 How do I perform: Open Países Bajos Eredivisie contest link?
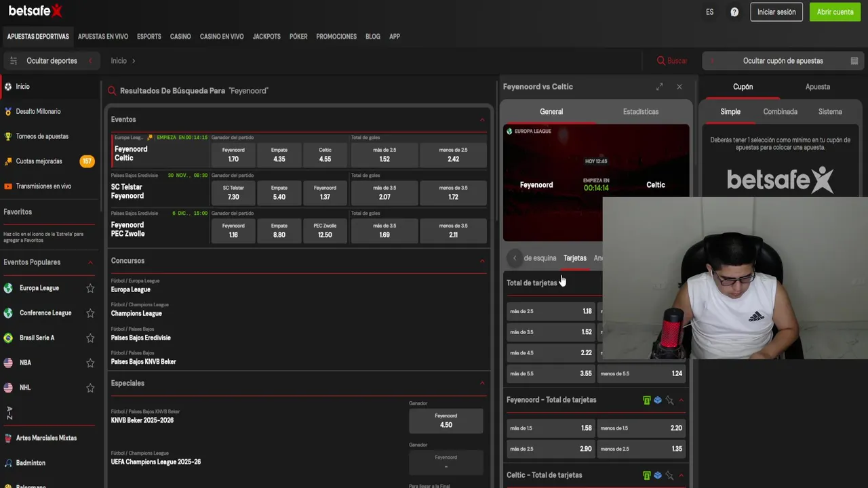[x=141, y=338]
